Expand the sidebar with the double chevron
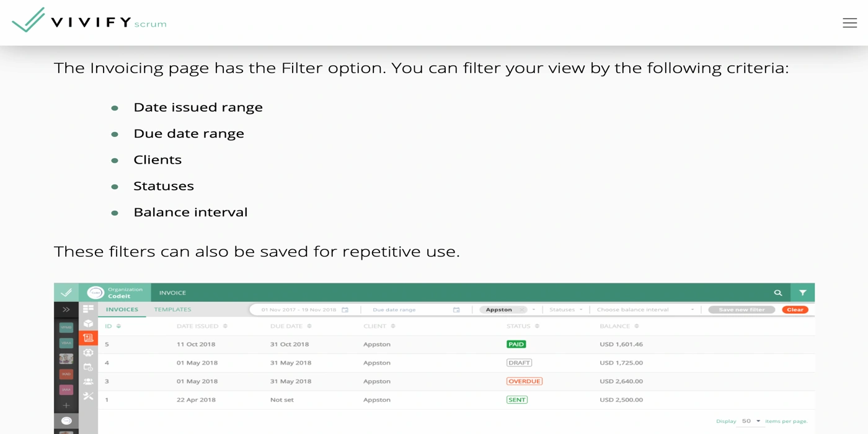The width and height of the screenshot is (868, 434). click(x=66, y=309)
